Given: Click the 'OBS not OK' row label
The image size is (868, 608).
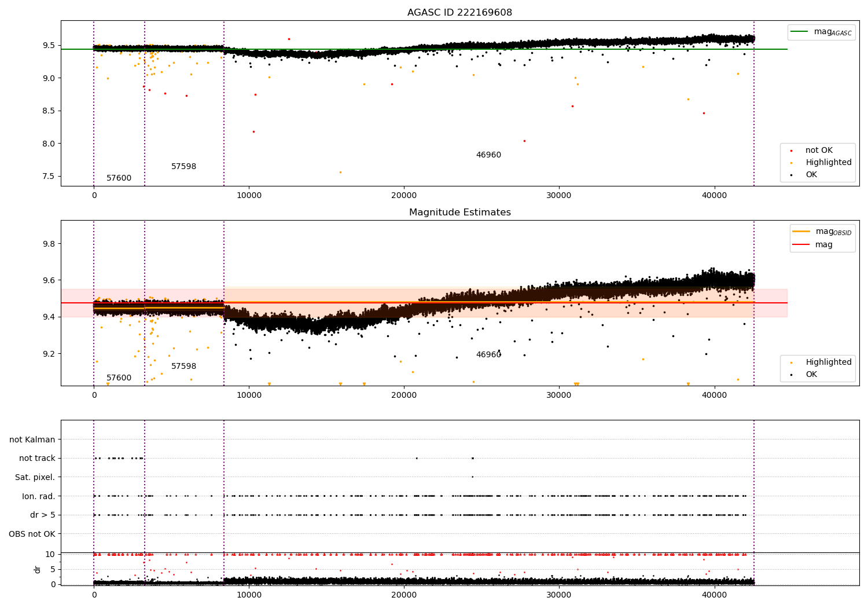Looking at the screenshot, I should [32, 534].
